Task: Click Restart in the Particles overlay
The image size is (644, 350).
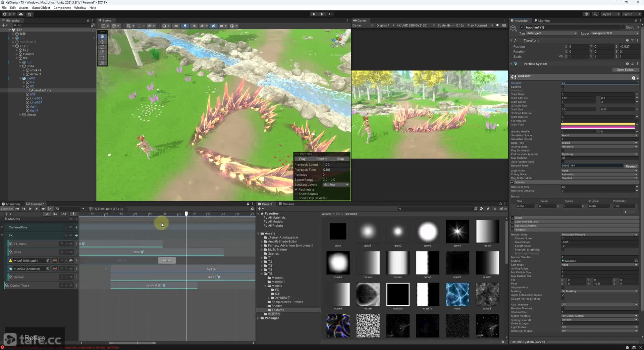Action: (x=321, y=159)
